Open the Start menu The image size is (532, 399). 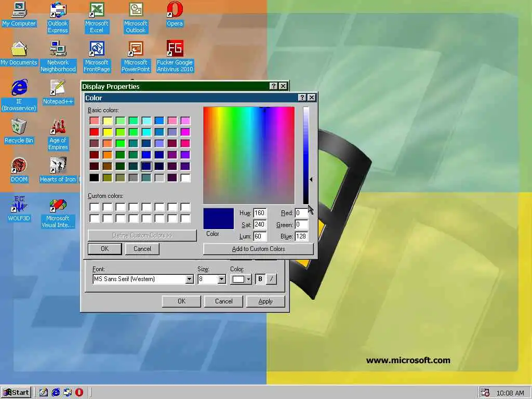click(16, 393)
